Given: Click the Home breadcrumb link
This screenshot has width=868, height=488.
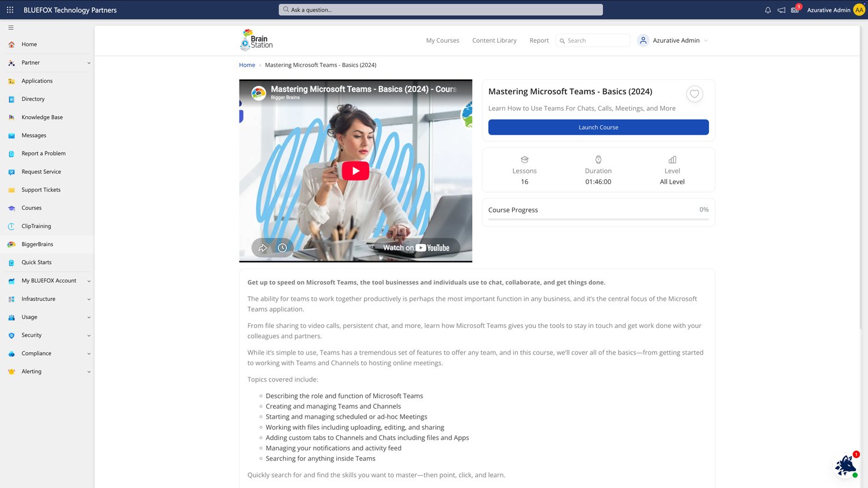Looking at the screenshot, I should (x=247, y=65).
